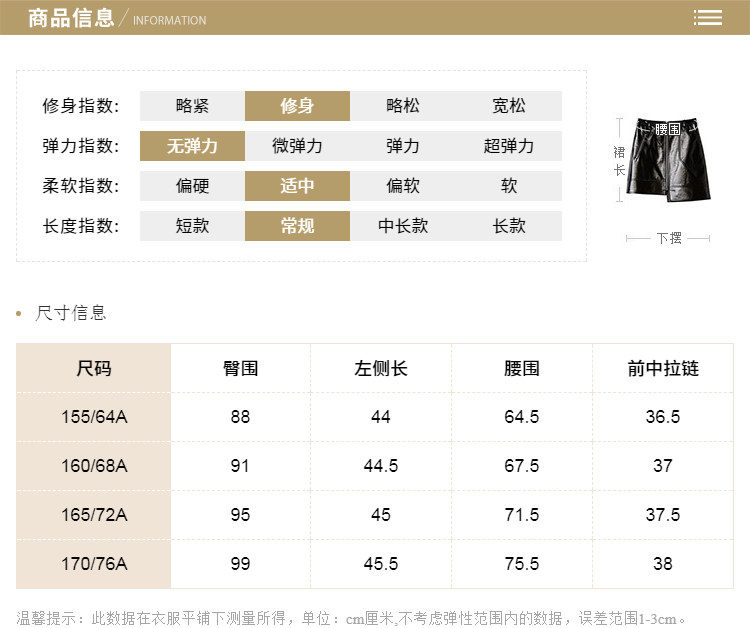Screen dimensions: 750x628
Task: Select 无弹力 elasticity option
Action: click(x=192, y=146)
